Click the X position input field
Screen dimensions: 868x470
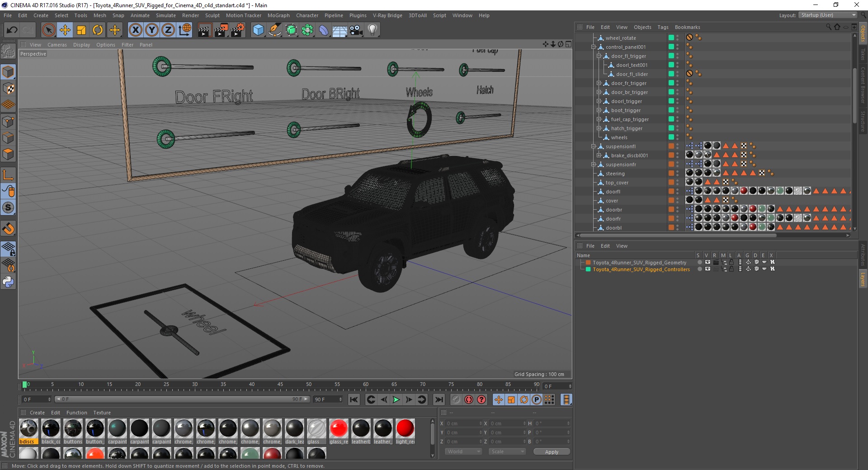coord(463,423)
